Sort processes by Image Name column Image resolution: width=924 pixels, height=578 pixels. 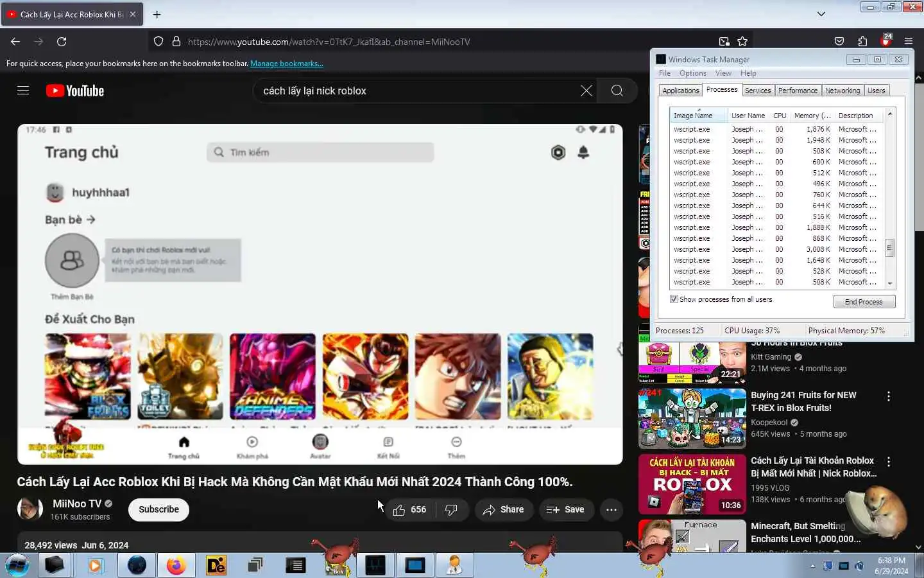click(698, 116)
